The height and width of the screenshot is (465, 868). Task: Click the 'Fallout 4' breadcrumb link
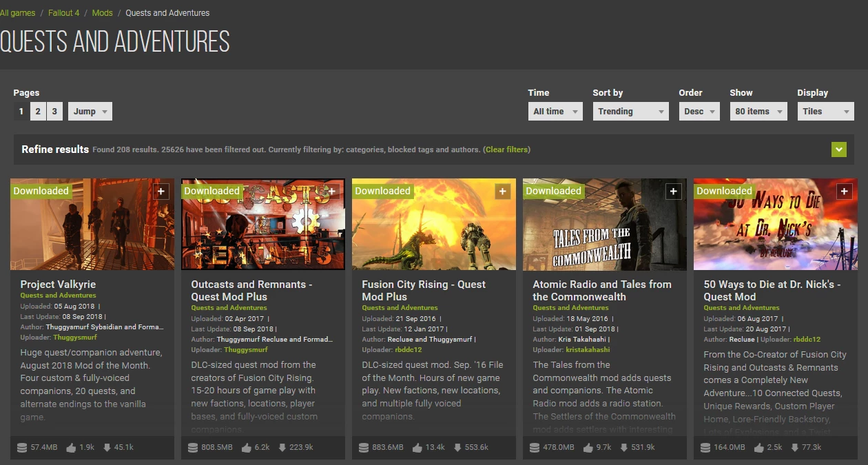tap(64, 13)
